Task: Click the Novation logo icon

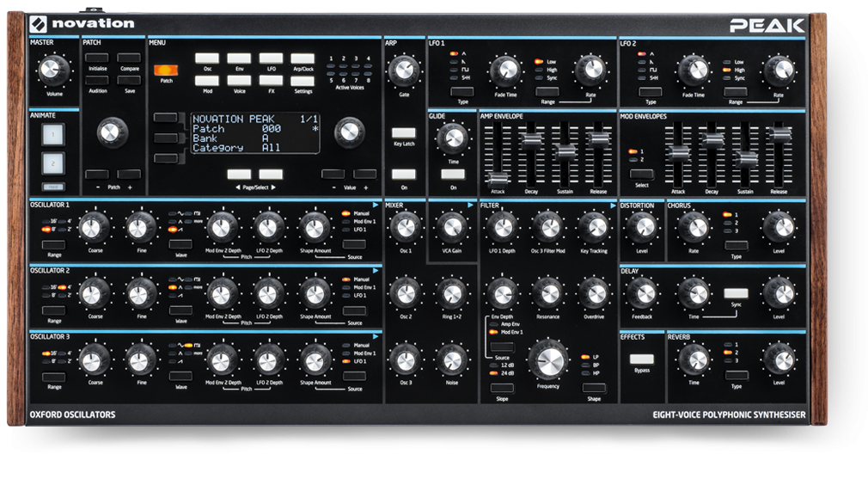Action: [37, 23]
